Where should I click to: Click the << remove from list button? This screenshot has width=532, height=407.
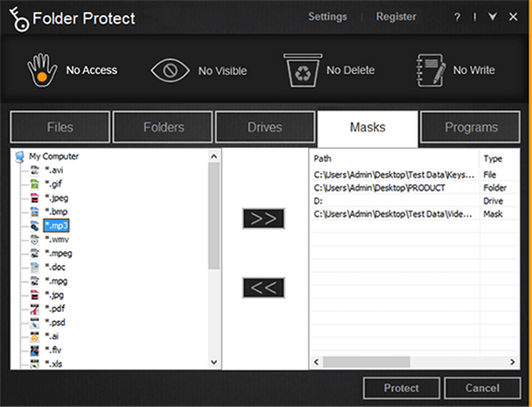click(x=263, y=288)
